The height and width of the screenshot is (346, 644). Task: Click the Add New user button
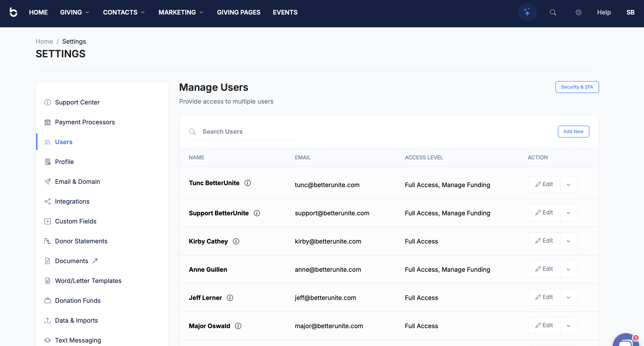[x=573, y=131]
